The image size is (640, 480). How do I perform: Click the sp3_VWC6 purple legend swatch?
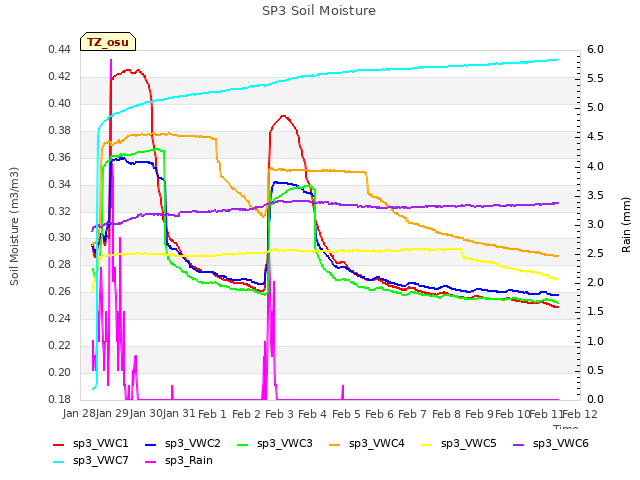[x=519, y=444]
